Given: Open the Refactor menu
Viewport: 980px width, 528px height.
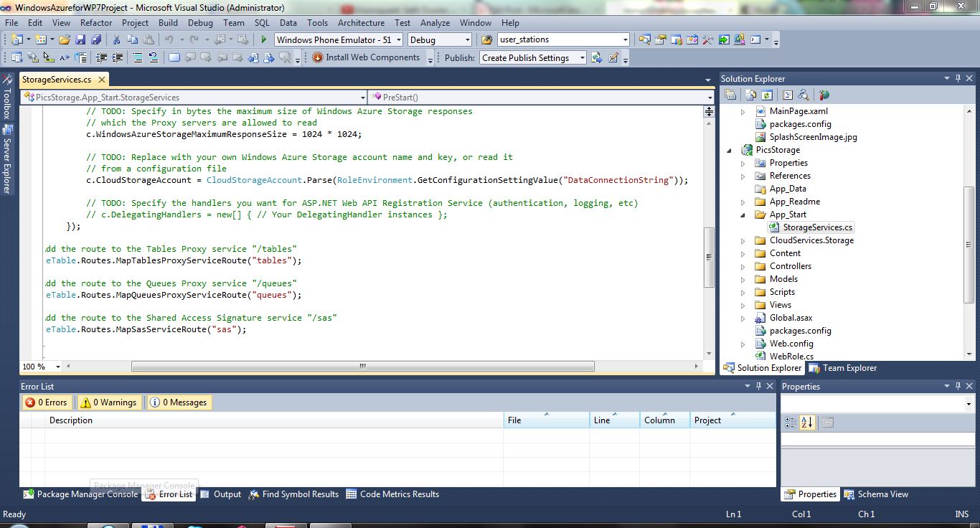Looking at the screenshot, I should point(96,23).
